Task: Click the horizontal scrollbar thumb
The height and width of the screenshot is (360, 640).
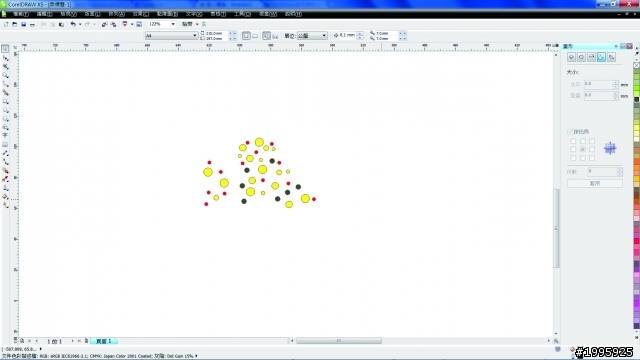Action: pyautogui.click(x=339, y=341)
